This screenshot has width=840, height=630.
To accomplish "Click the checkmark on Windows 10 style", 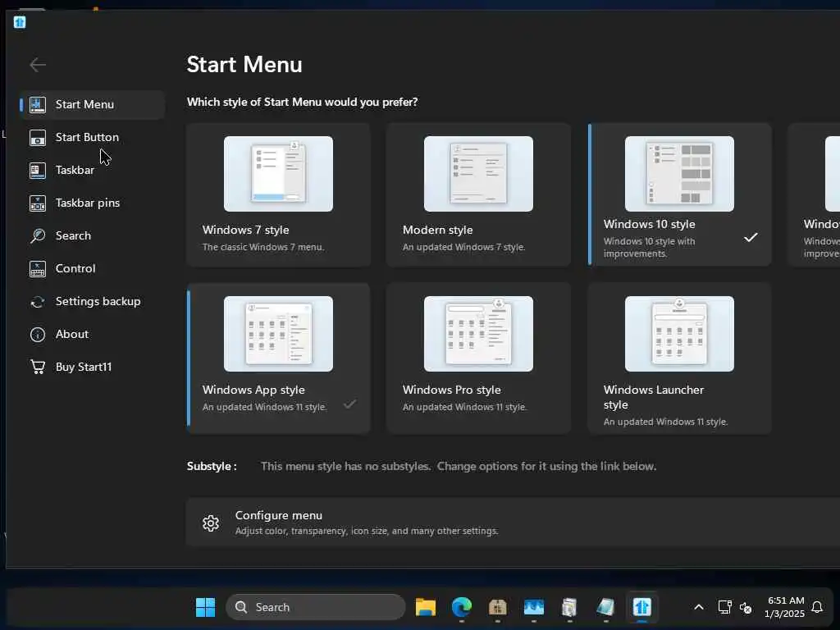I will (751, 237).
